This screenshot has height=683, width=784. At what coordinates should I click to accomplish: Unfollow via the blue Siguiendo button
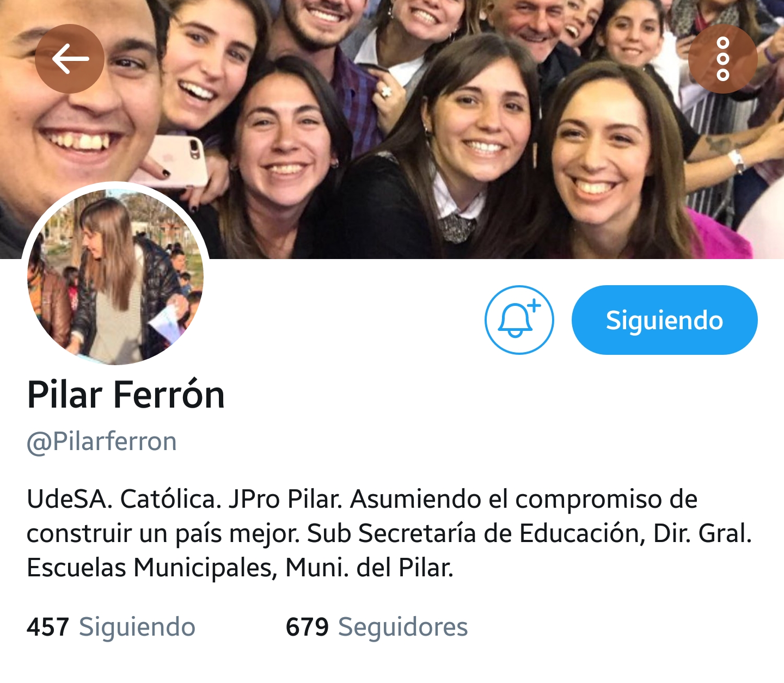(x=664, y=320)
